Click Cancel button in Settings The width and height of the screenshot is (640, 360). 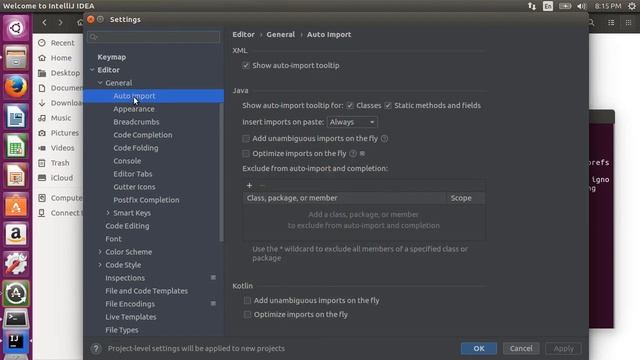point(521,349)
